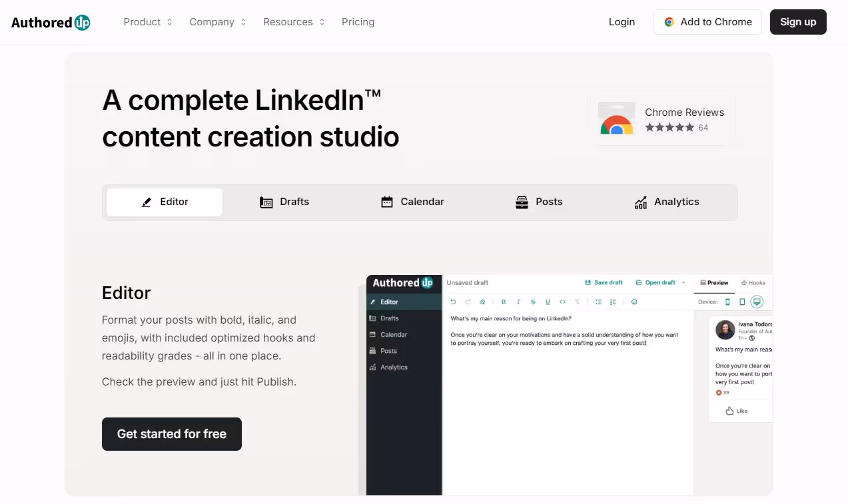Click the eraser clear-formatting icon
Viewport: 848px width, 504px height.
pyautogui.click(x=482, y=302)
